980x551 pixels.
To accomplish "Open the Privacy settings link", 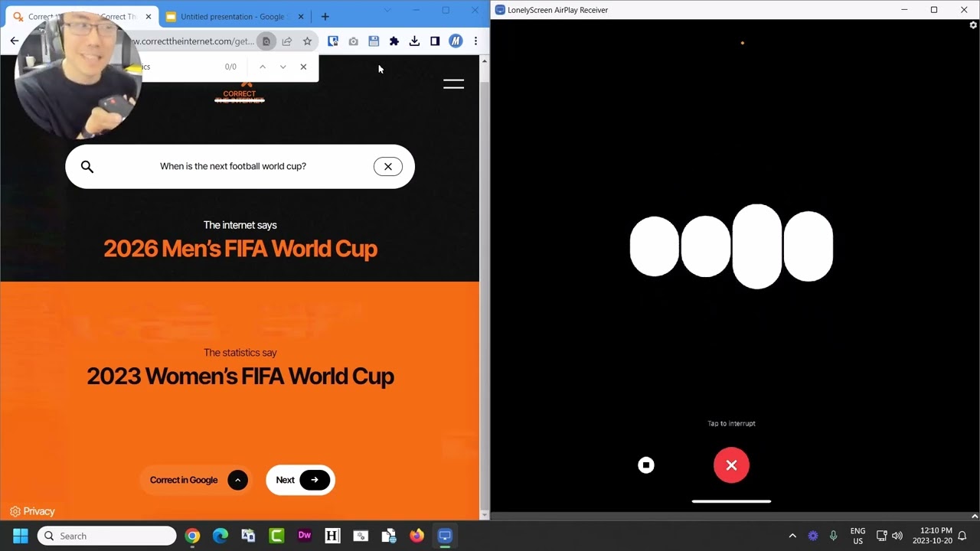I will coord(32,511).
